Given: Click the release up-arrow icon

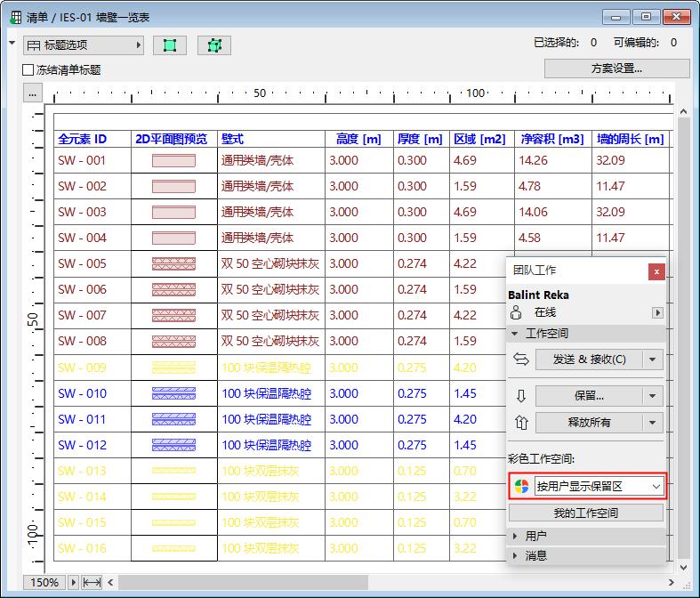Looking at the screenshot, I should coord(521,422).
